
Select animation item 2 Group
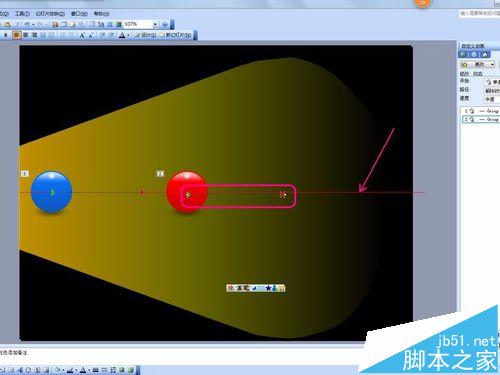(x=481, y=119)
